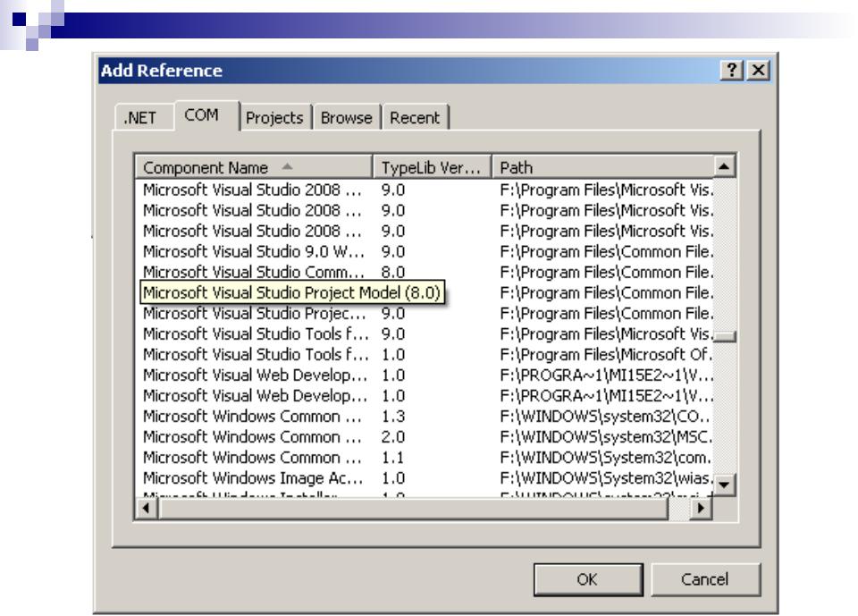Click the Cancel button
The image size is (858, 616).
coord(705,579)
